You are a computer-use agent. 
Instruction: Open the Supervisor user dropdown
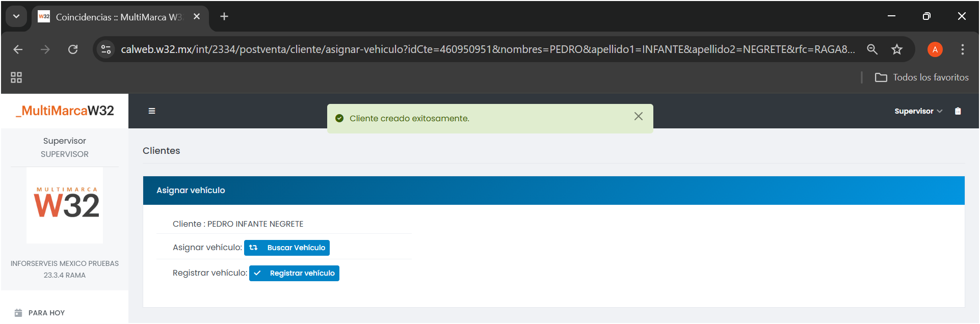point(918,111)
